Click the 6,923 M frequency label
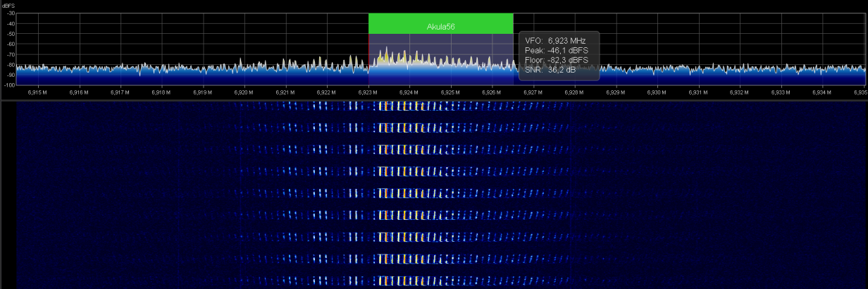 pos(368,92)
